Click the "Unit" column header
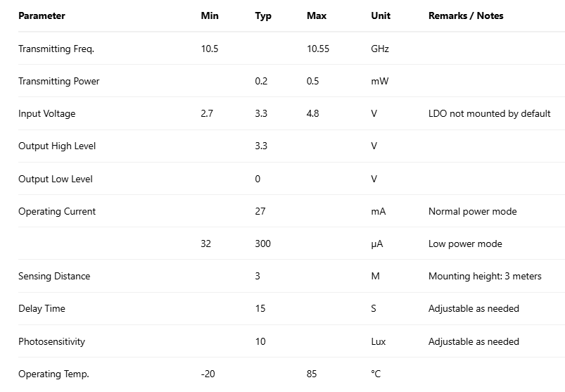 pyautogui.click(x=381, y=15)
